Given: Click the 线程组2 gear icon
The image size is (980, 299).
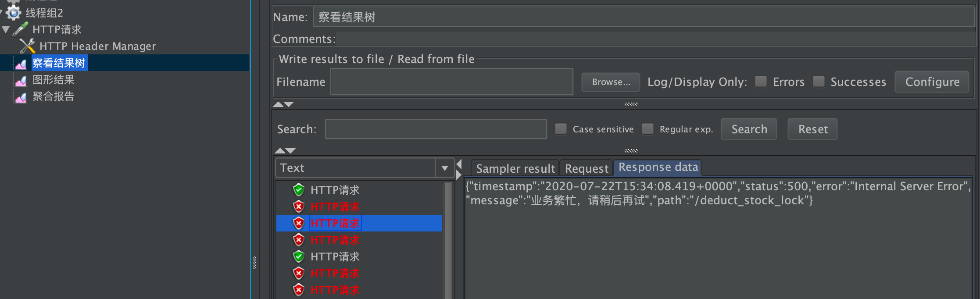Looking at the screenshot, I should point(14,13).
